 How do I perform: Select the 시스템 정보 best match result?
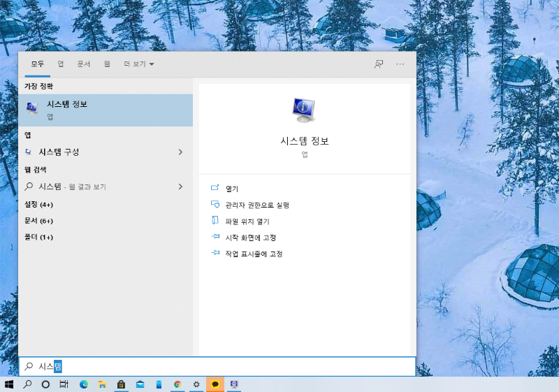point(105,110)
